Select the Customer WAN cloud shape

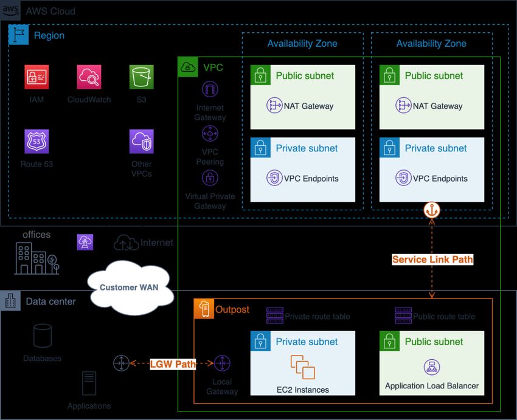pyautogui.click(x=130, y=287)
